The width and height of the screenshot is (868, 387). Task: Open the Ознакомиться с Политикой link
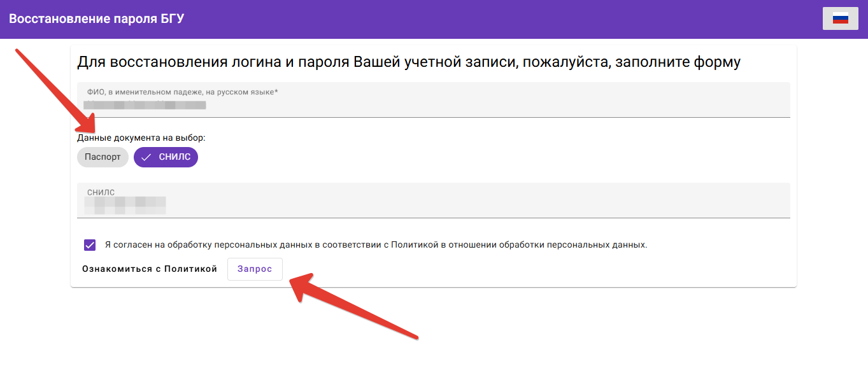pos(150,269)
